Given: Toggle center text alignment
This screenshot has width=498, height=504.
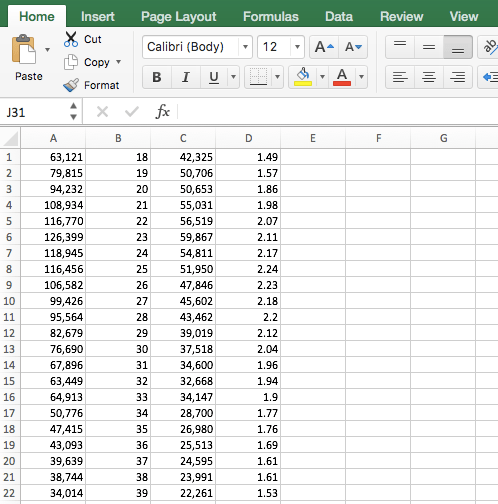Looking at the screenshot, I should tap(429, 77).
